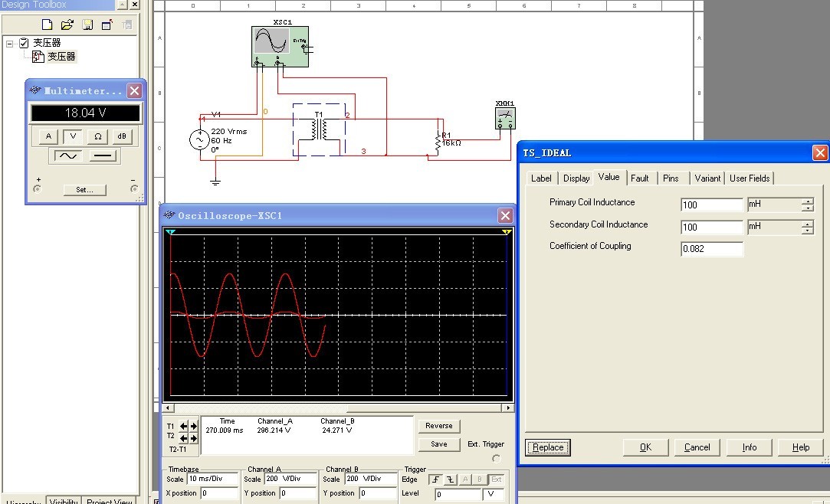Viewport: 830px width, 504px height.
Task: Open the Pins tab
Action: coord(671,178)
